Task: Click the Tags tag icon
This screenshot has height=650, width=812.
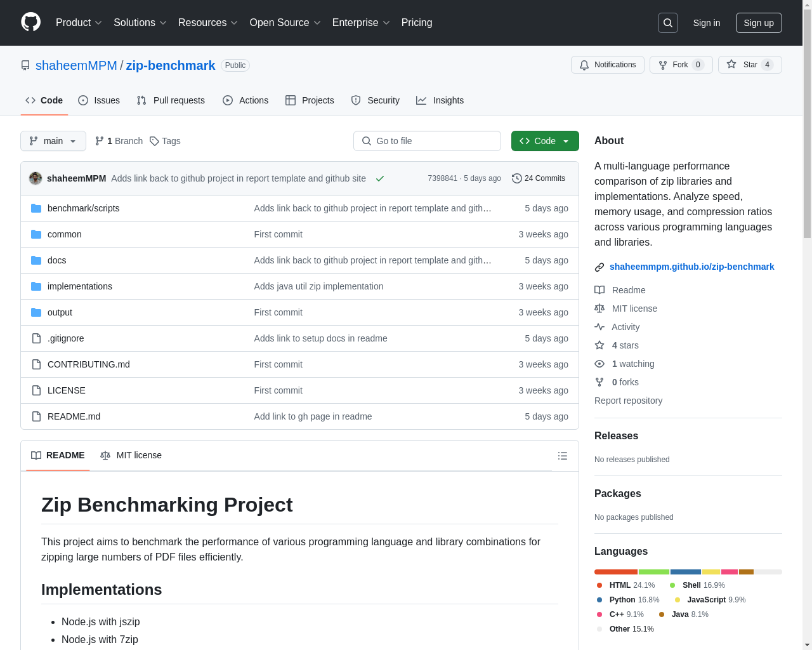Action: (154, 141)
